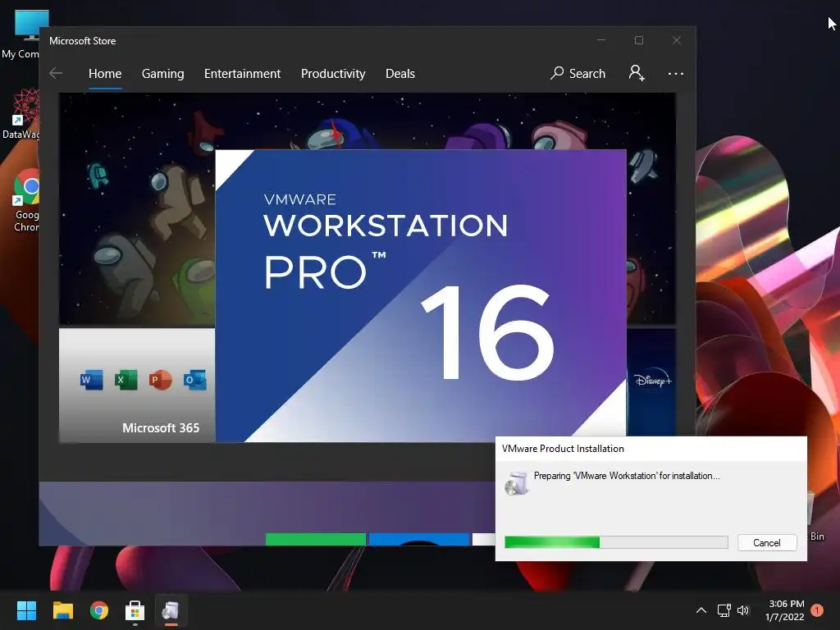Open the Disney+ tile
Viewport: 840px width, 630px height.
[651, 381]
